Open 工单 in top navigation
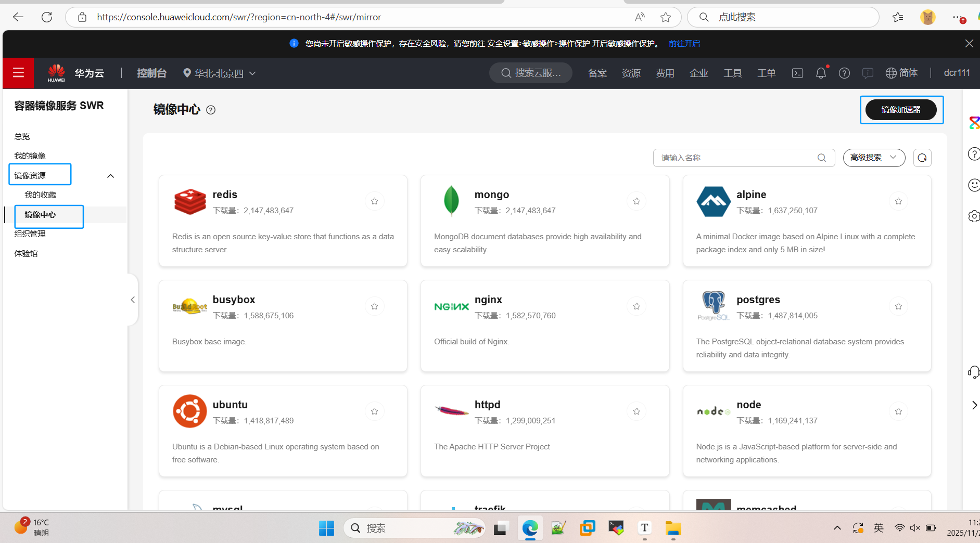This screenshot has height=543, width=980. (767, 73)
